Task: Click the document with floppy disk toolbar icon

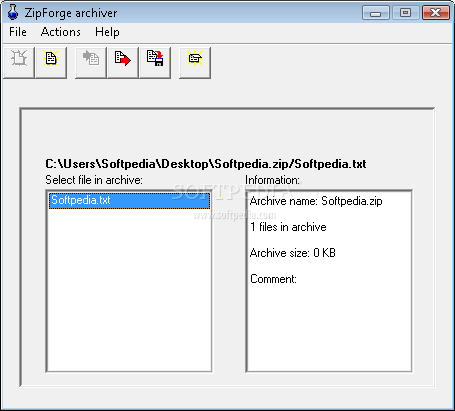Action: pos(155,63)
